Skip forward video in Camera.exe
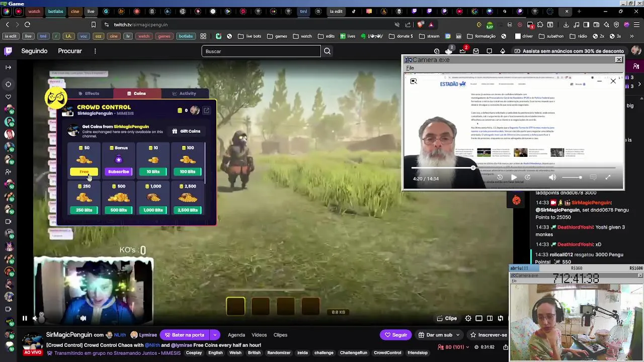The width and height of the screenshot is (644, 362). pos(527,177)
